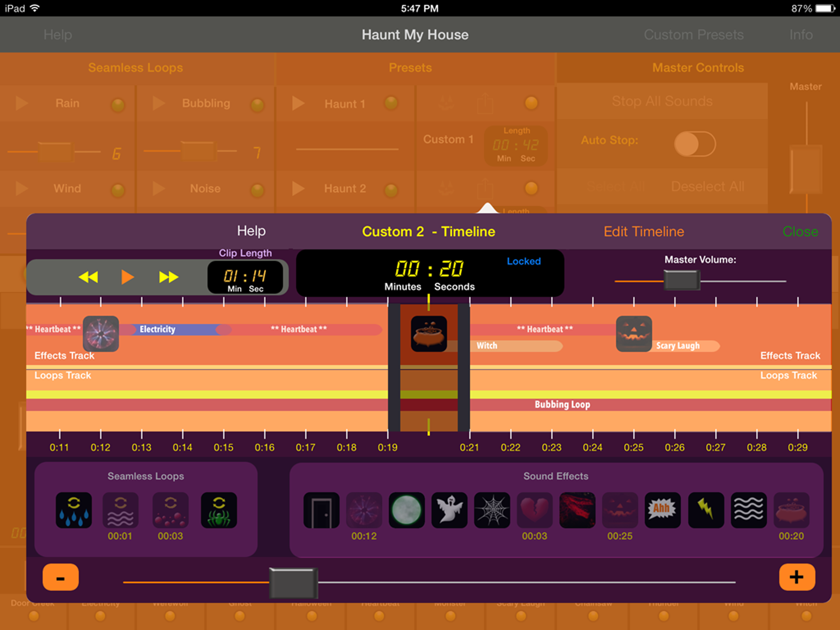Choose the lightning bolt thunder effect icon
Image resolution: width=840 pixels, height=630 pixels.
[706, 510]
